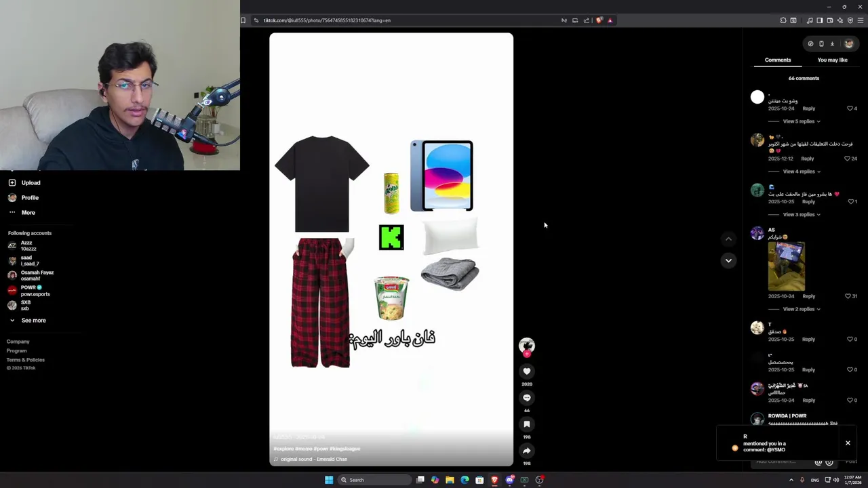Save post with the bookmark icon
This screenshot has height=488, width=868.
527,424
